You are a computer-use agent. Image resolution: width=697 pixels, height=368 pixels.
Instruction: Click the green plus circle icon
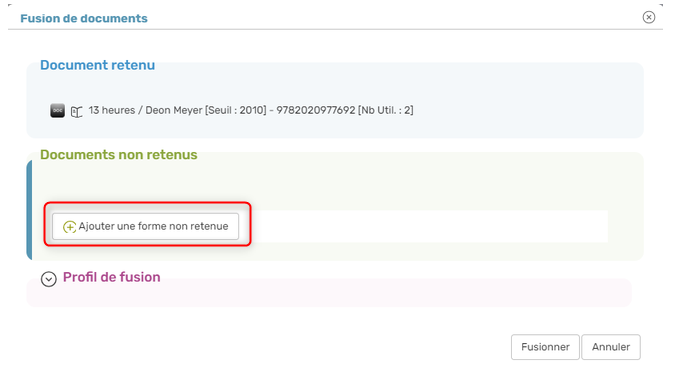pos(69,227)
